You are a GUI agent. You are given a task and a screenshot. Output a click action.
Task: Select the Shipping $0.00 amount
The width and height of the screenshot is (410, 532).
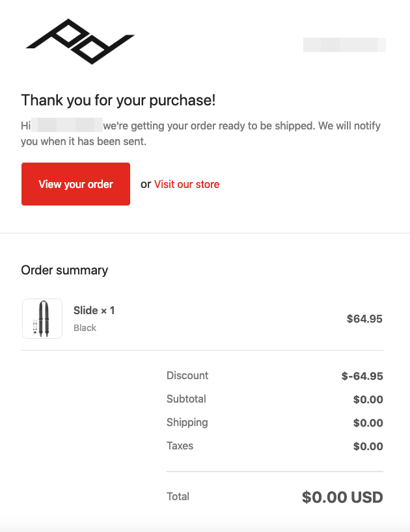[x=368, y=423]
